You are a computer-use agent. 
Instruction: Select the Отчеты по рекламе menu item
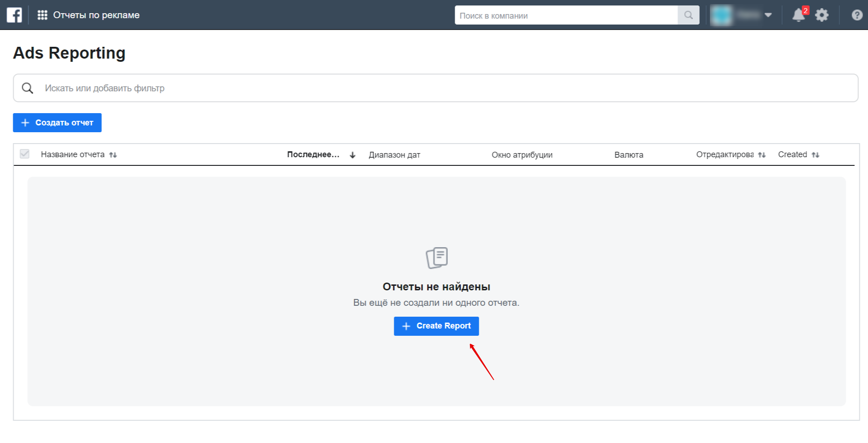click(x=96, y=15)
